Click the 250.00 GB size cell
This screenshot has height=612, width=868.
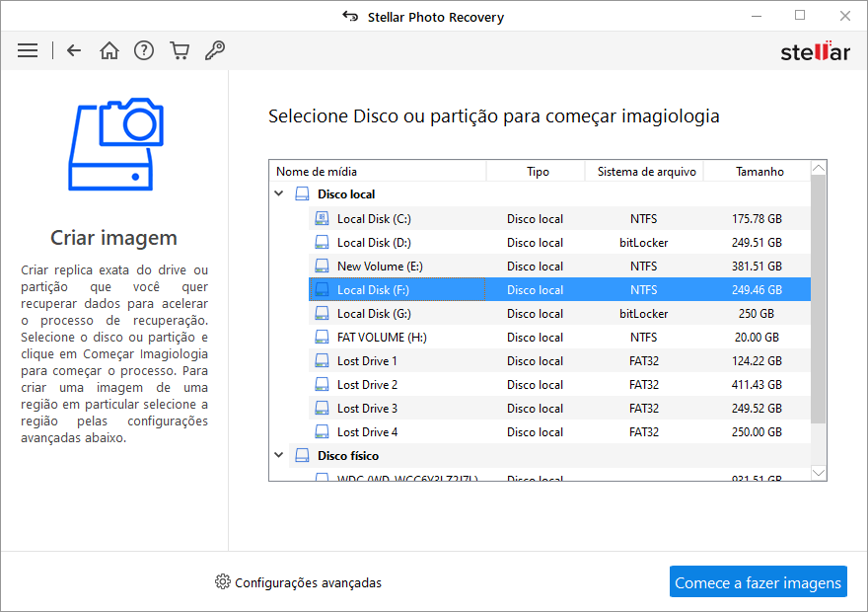point(757,432)
